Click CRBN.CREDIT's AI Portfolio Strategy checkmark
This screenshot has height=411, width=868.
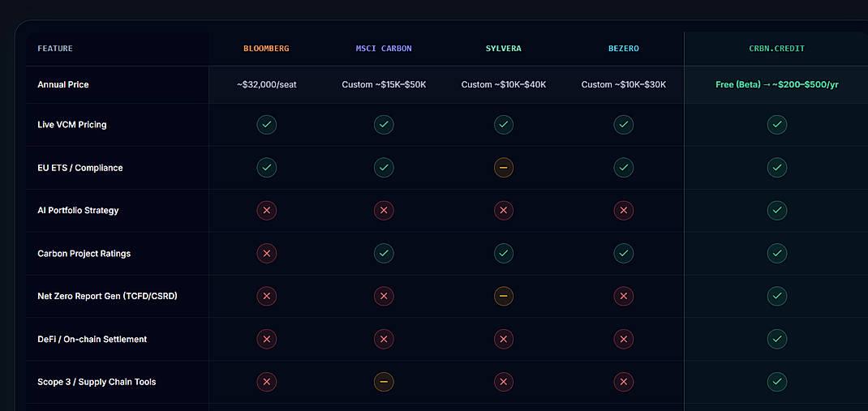[776, 210]
